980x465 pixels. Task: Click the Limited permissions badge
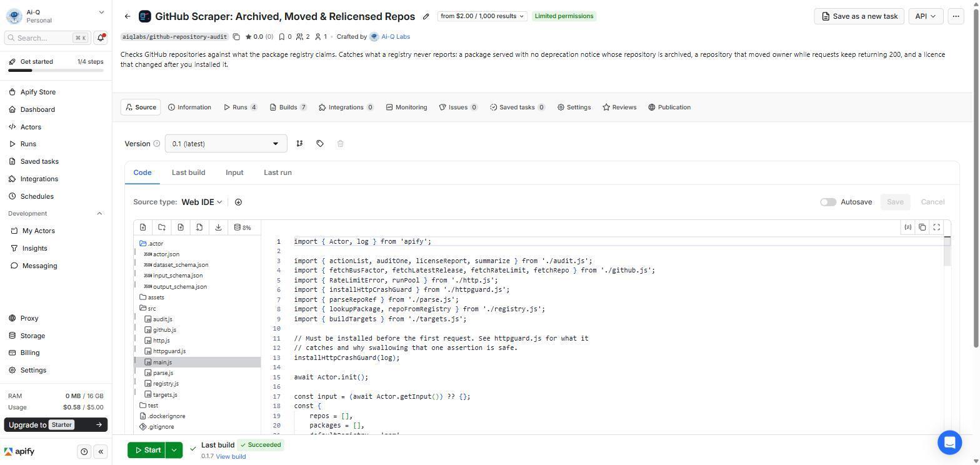pyautogui.click(x=564, y=16)
